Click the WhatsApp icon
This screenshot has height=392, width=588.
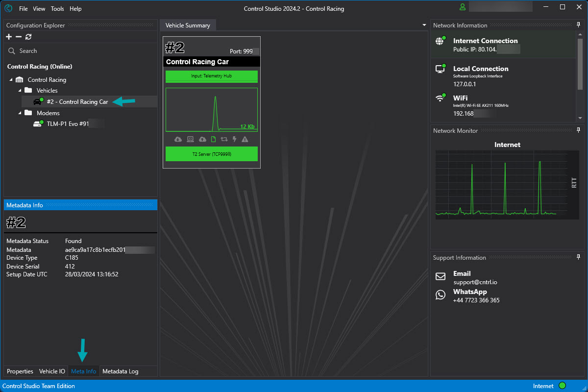(x=441, y=294)
